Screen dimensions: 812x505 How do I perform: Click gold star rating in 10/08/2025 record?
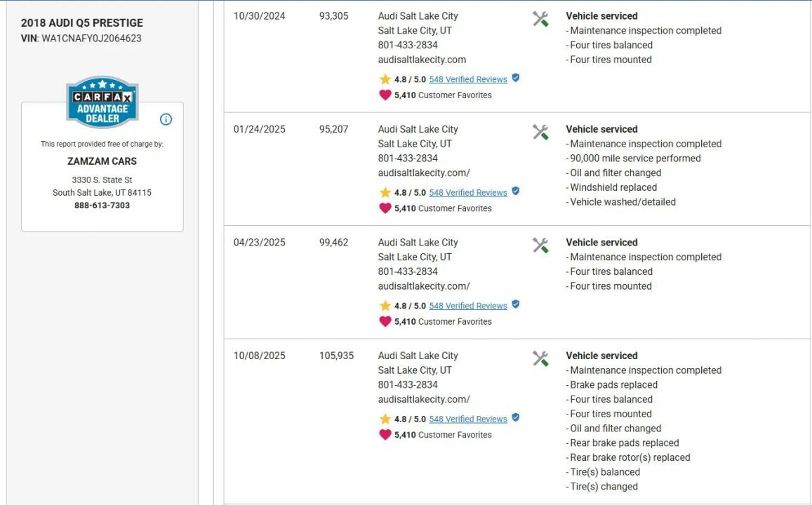coord(385,419)
